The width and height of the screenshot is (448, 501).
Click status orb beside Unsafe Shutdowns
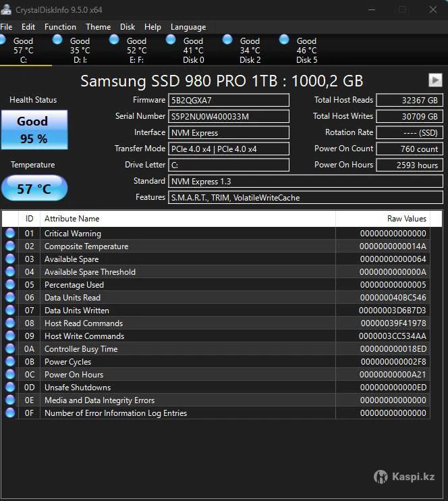10,387
